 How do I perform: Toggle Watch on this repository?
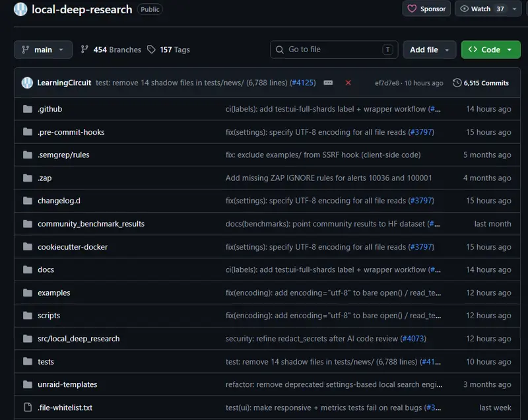pyautogui.click(x=482, y=9)
